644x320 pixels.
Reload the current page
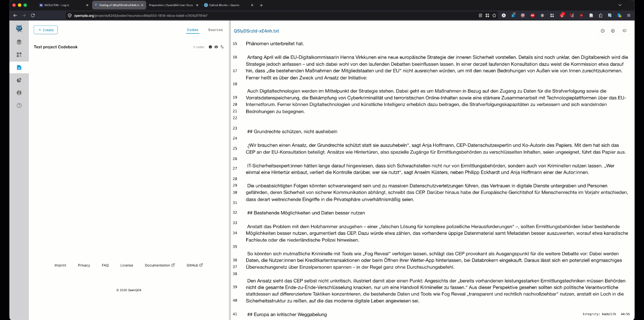point(33,15)
